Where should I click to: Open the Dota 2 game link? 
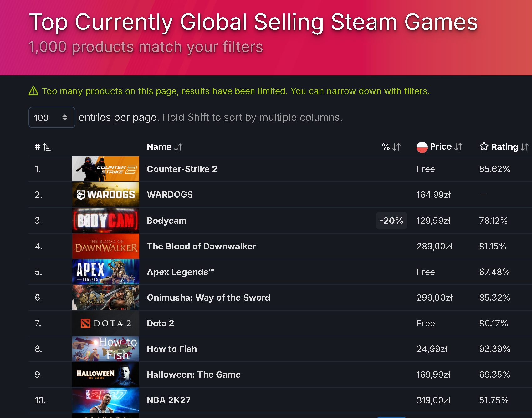tap(161, 323)
